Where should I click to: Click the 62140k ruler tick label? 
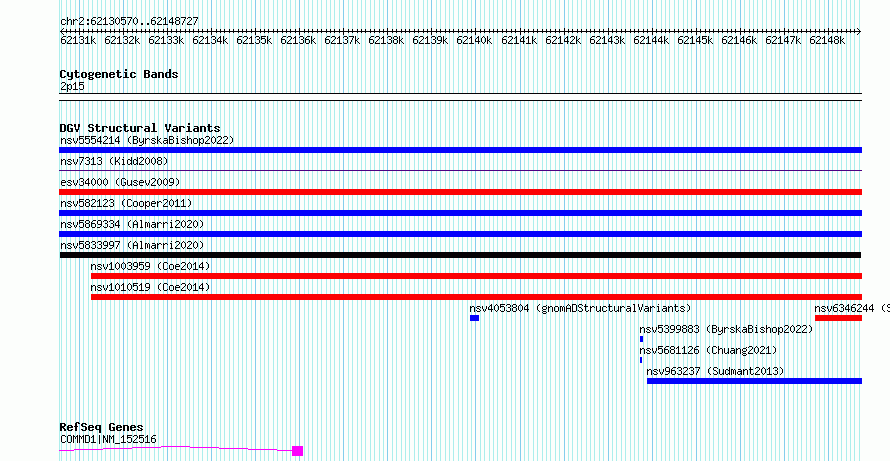(475, 41)
